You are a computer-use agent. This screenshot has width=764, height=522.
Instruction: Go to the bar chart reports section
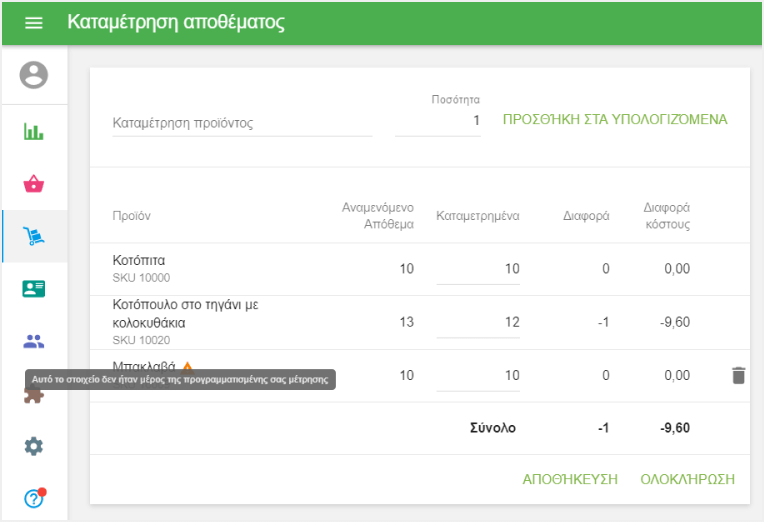pos(34,132)
